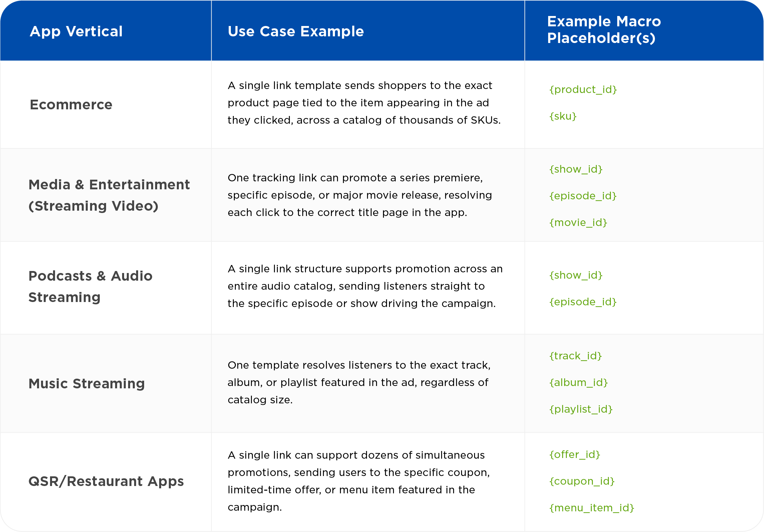
Task: Select the Podcasts & Audio Streaming label
Action: point(90,287)
